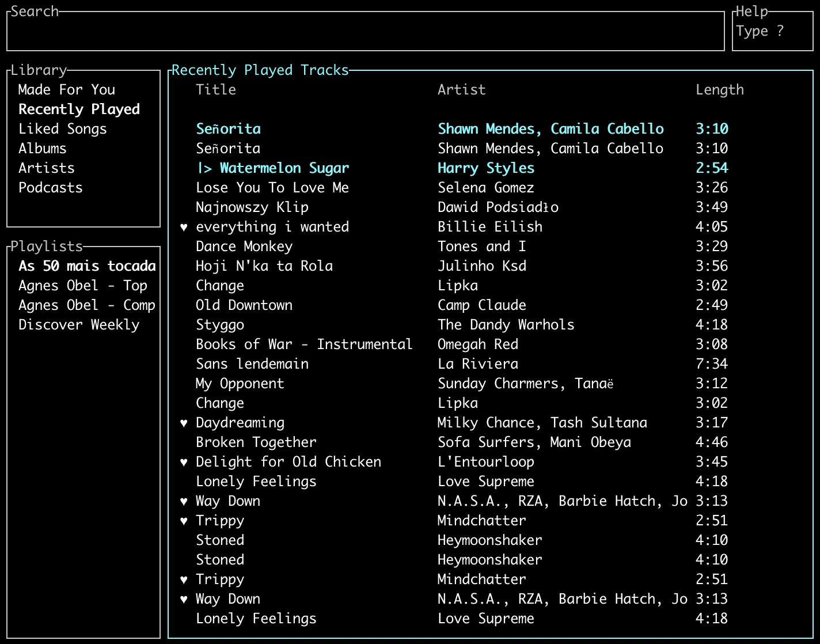Click the now-playing indicator before Watermelon Sugar
This screenshot has width=820, height=644.
[x=204, y=168]
